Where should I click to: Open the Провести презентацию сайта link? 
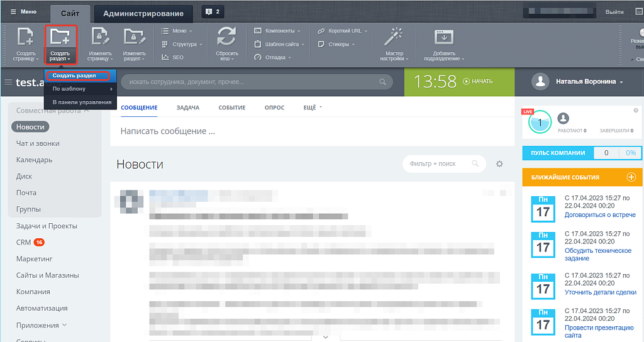(x=599, y=331)
